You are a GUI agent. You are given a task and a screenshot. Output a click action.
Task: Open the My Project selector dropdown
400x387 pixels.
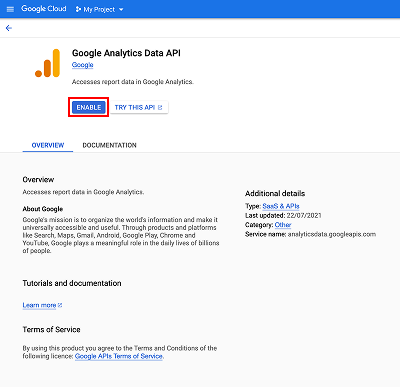(x=100, y=9)
